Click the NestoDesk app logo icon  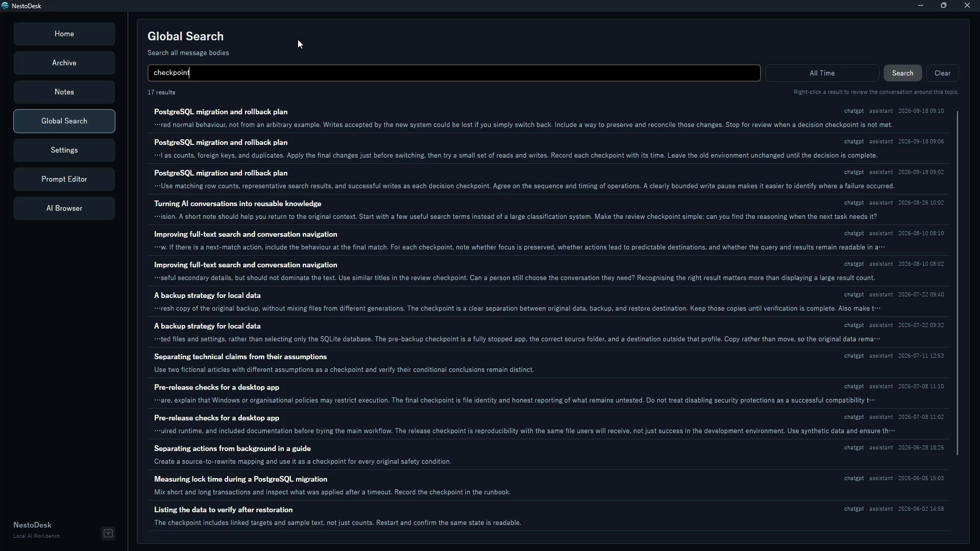5,6
